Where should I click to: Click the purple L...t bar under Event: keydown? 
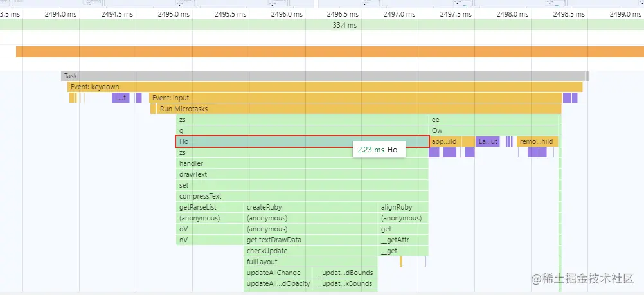tap(121, 98)
